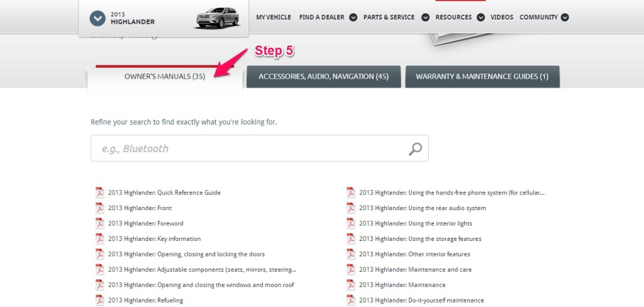Open the 2013 Highlander: Front link
The height and width of the screenshot is (307, 644).
140,208
